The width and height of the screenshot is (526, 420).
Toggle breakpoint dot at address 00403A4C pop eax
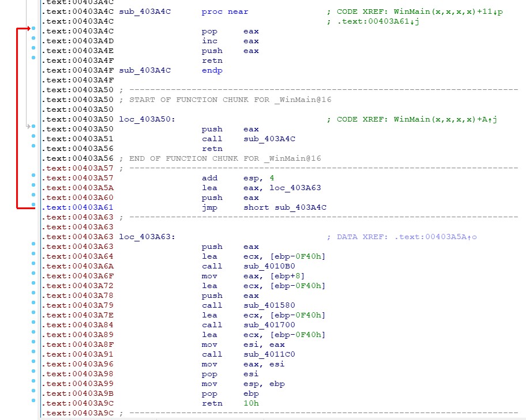33,28
